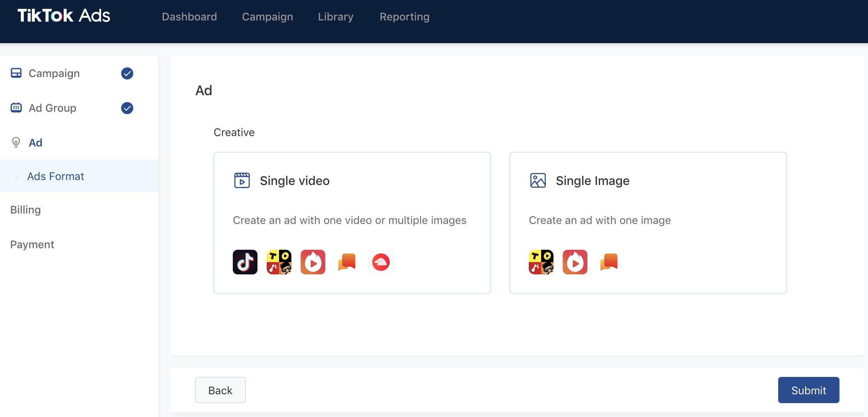The image size is (868, 417).
Task: Click 'Create an ad with one video or multiple images'
Action: tap(350, 220)
